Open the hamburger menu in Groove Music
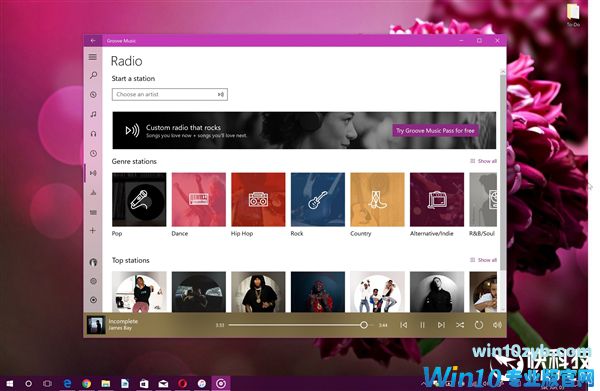Image resolution: width=600 pixels, height=391 pixels. [x=93, y=57]
